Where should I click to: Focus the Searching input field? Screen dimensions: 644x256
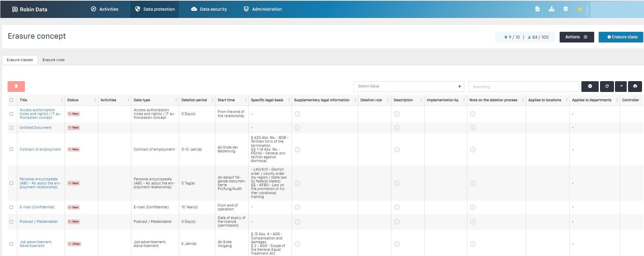[524, 87]
